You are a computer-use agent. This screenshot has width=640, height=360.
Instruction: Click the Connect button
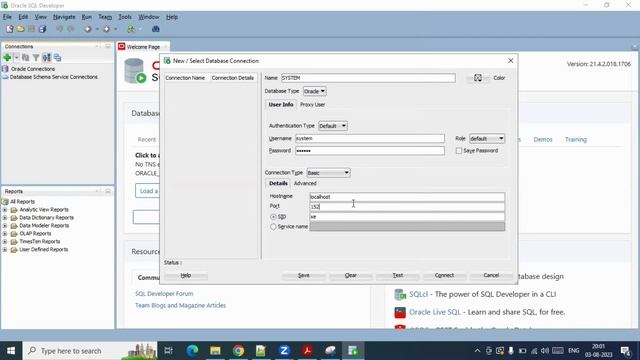coord(444,276)
